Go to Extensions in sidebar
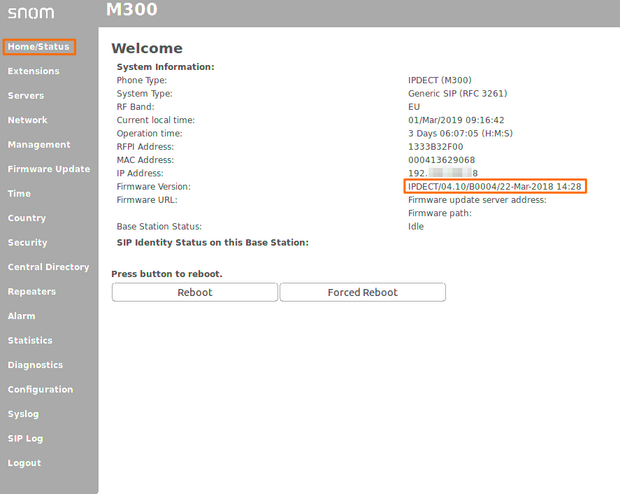This screenshot has height=494, width=620. click(33, 71)
